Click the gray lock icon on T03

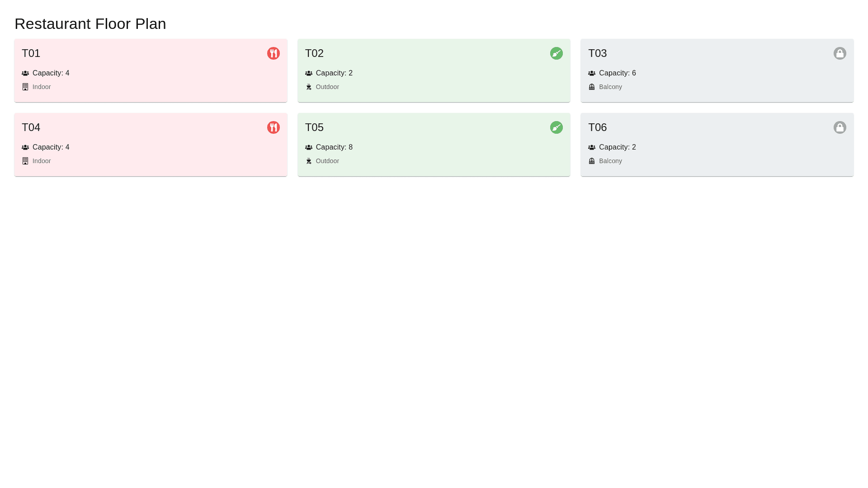coord(840,53)
